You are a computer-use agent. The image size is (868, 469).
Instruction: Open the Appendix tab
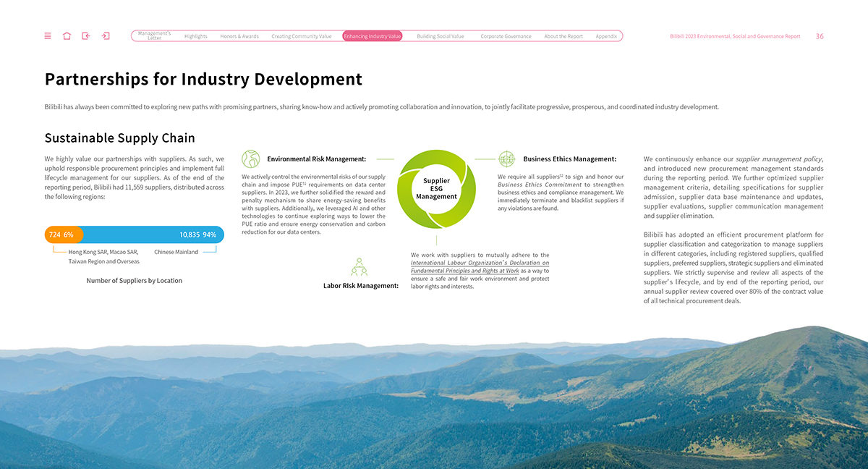pyautogui.click(x=607, y=36)
